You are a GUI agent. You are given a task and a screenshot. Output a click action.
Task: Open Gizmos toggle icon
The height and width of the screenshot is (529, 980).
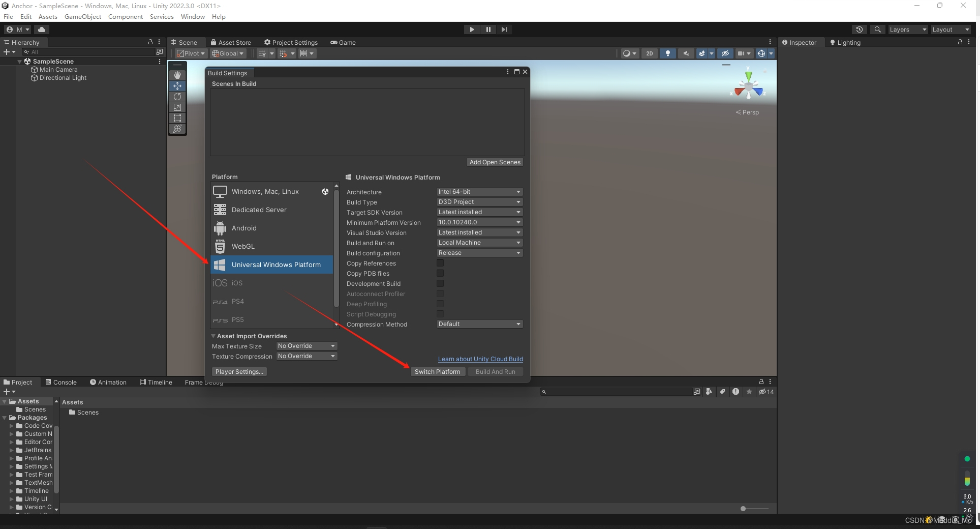[761, 53]
